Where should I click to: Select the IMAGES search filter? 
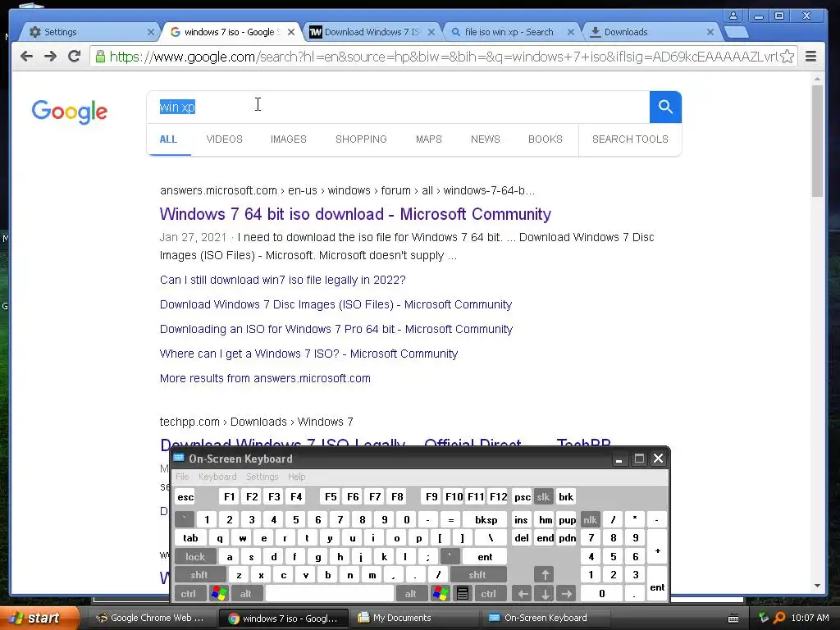coord(288,139)
